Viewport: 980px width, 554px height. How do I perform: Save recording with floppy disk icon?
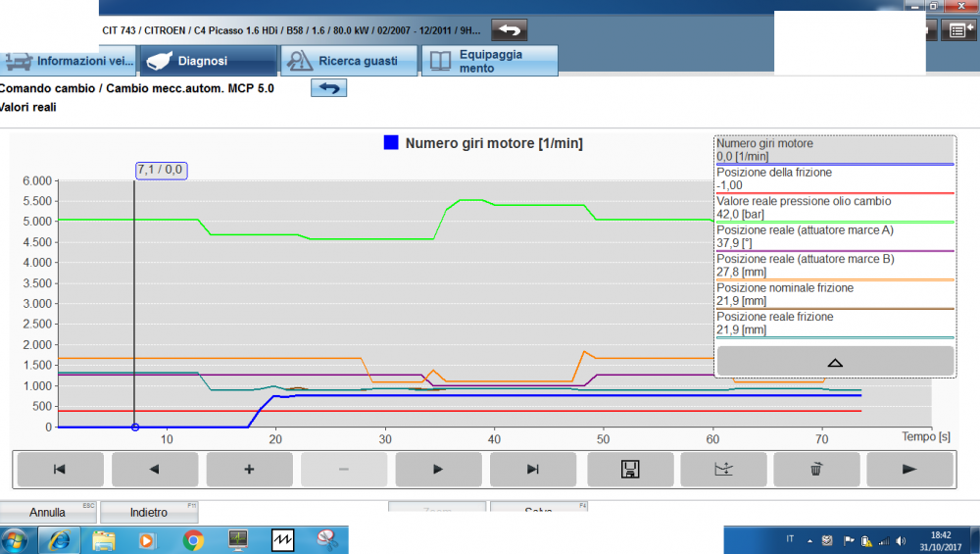[630, 469]
